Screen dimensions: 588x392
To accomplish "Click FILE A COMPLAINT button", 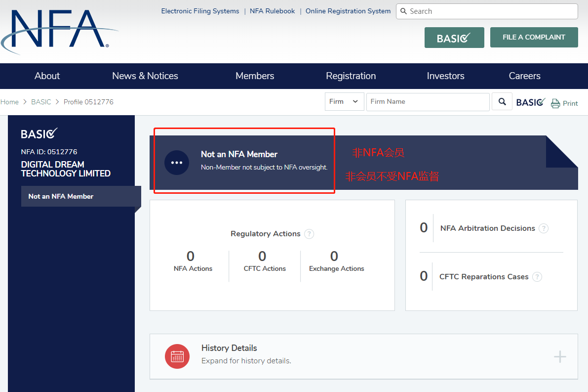I will click(x=534, y=37).
